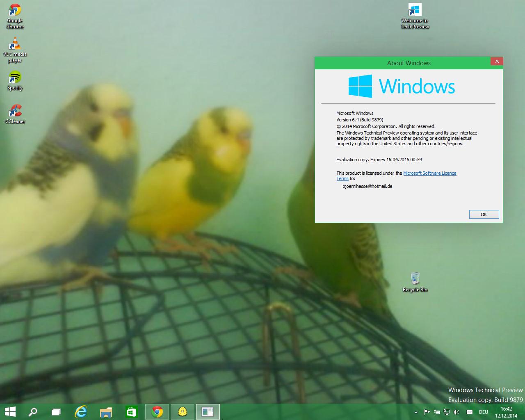Launch Internet Explorer from the taskbar
The height and width of the screenshot is (420, 525).
(81, 411)
